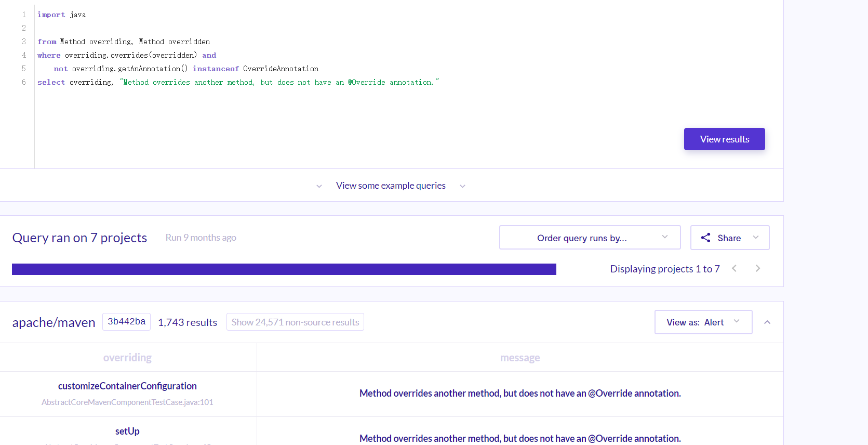Click the overriding column header
Image resolution: width=868 pixels, height=445 pixels.
pyautogui.click(x=127, y=358)
